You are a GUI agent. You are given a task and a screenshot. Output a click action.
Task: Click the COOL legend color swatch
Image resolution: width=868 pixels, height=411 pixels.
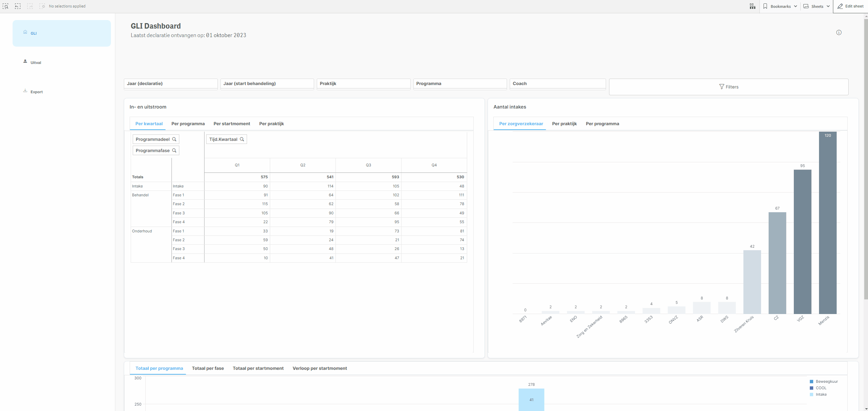(x=812, y=388)
